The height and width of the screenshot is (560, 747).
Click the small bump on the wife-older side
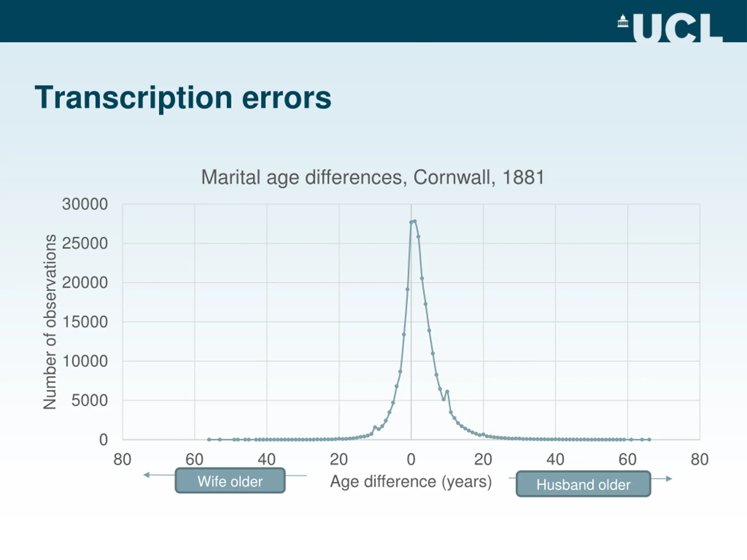coord(375,427)
